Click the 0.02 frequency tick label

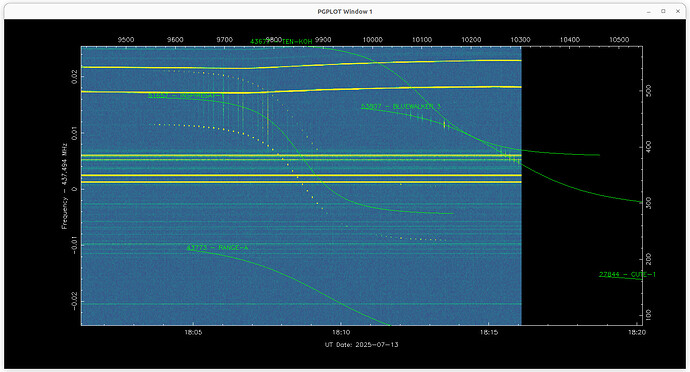click(x=74, y=76)
